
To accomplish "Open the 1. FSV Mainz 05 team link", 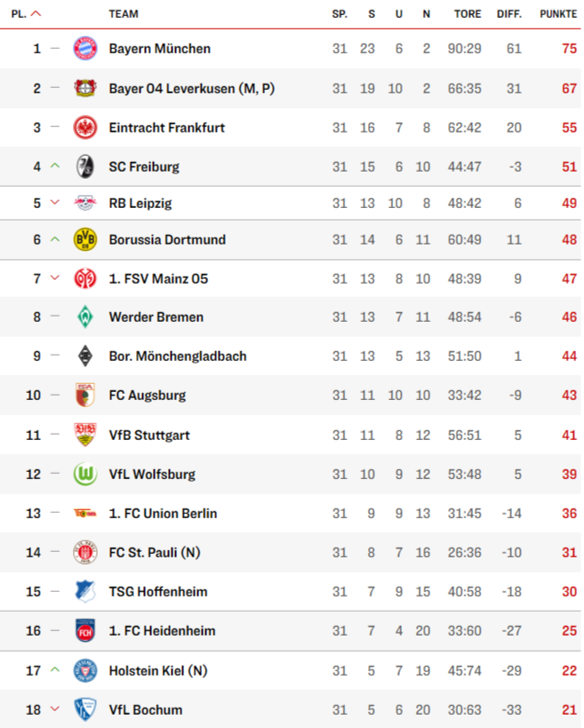I will 158,278.
